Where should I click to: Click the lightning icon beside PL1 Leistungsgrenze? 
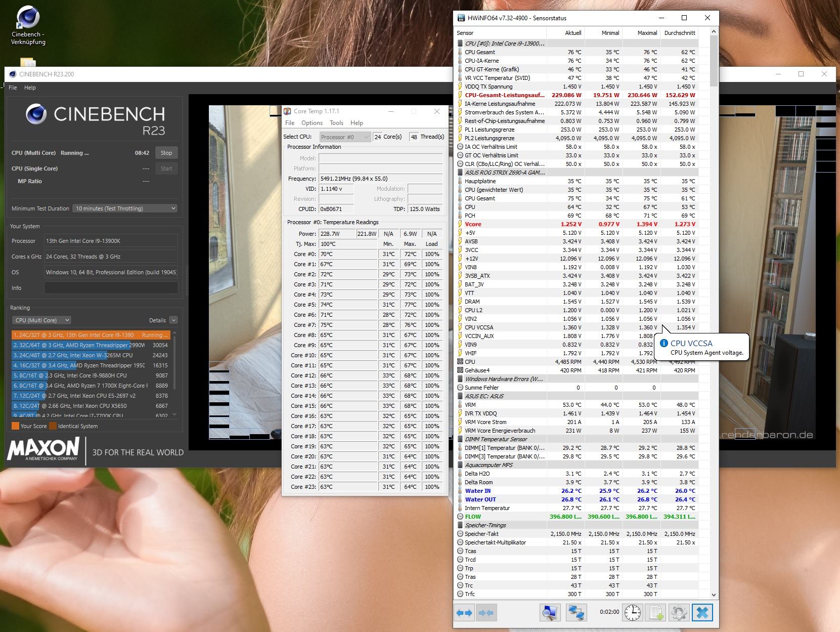click(x=460, y=130)
